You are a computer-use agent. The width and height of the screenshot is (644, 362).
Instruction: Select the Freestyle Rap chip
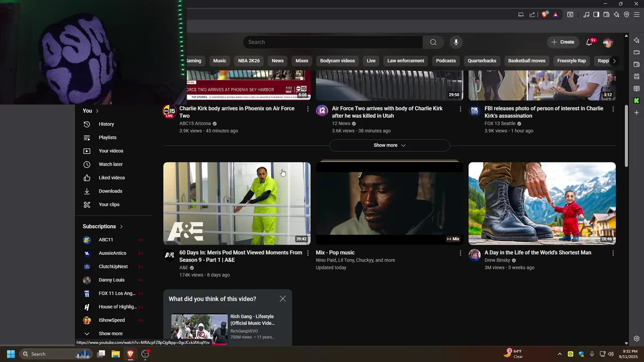pos(572,61)
